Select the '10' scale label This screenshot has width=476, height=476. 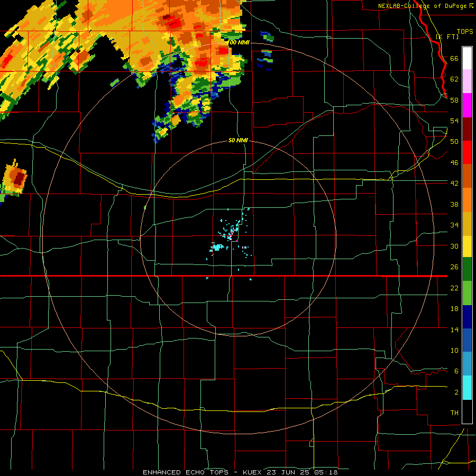(x=454, y=350)
